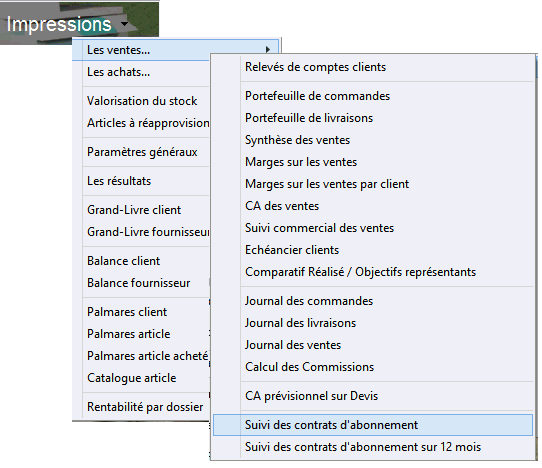The height and width of the screenshot is (468, 542).
Task: Open Balance client report
Action: [123, 261]
